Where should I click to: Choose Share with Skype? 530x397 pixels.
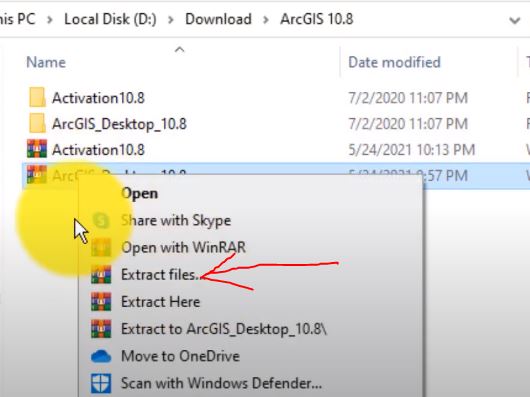[x=176, y=221]
